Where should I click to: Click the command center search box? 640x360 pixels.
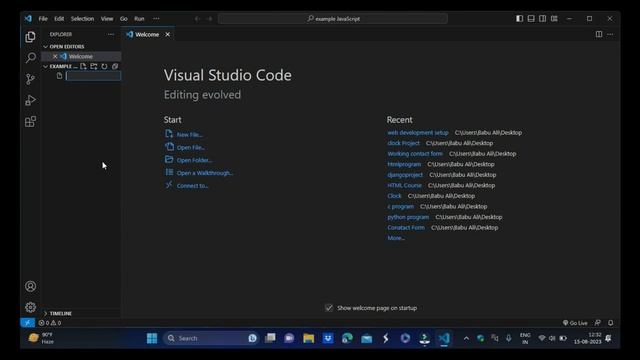pyautogui.click(x=333, y=19)
